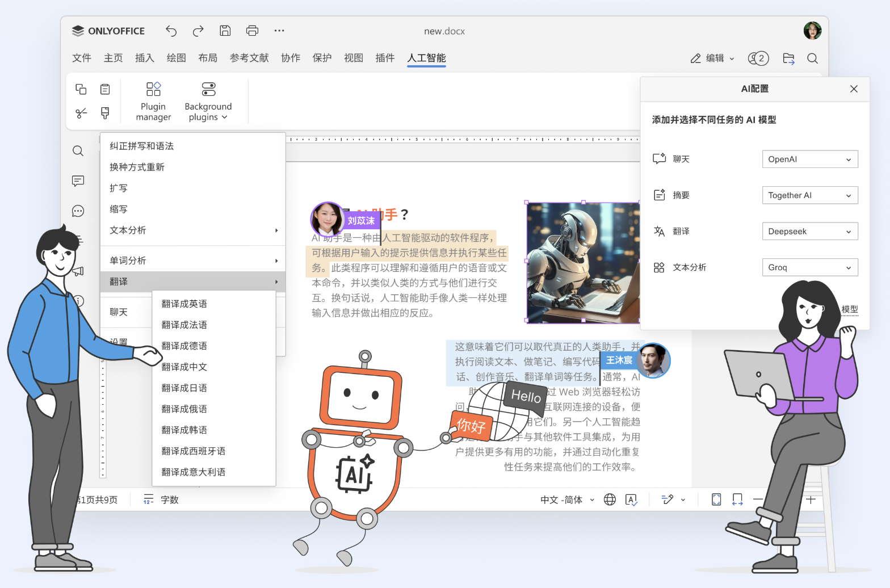Screen dimensions: 890x588
Task: Click the copy style brush icon
Action: click(105, 113)
